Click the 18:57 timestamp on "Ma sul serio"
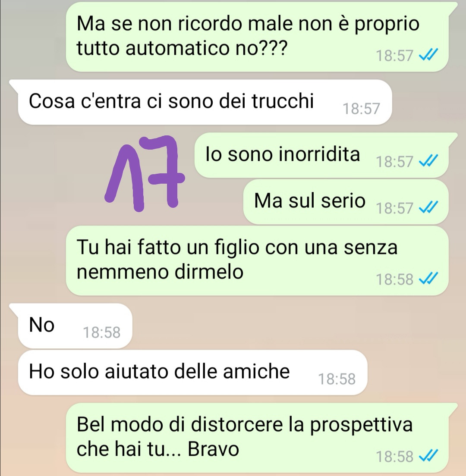 tap(395, 208)
